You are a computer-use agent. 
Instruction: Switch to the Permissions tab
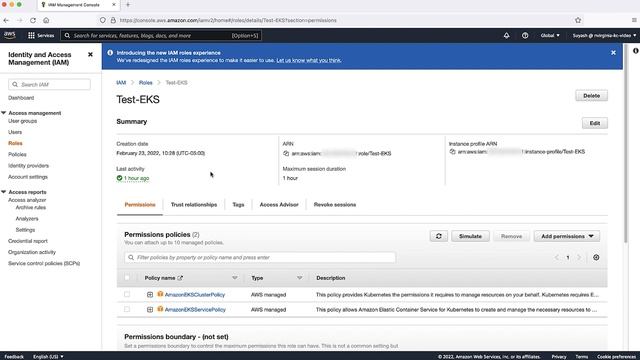[x=140, y=204]
